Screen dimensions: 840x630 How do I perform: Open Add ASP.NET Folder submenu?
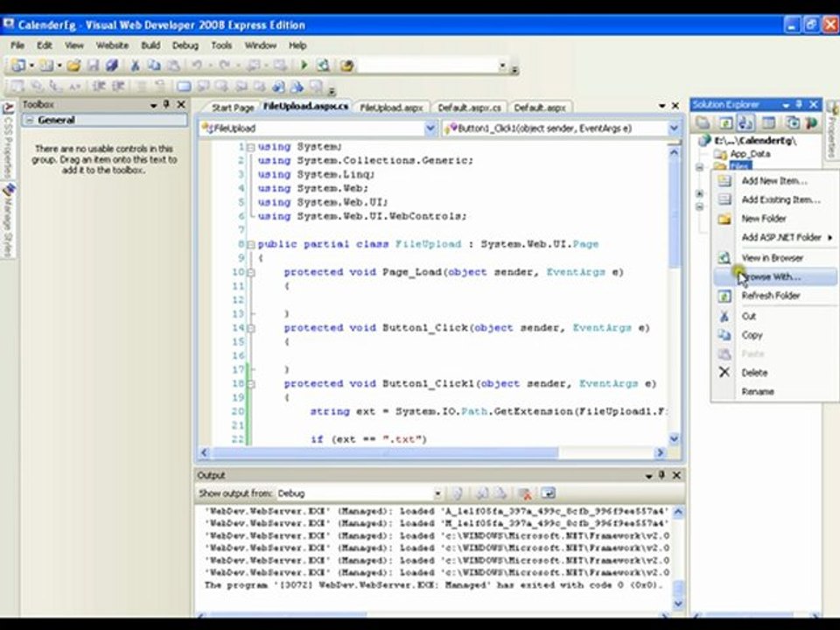[774, 237]
